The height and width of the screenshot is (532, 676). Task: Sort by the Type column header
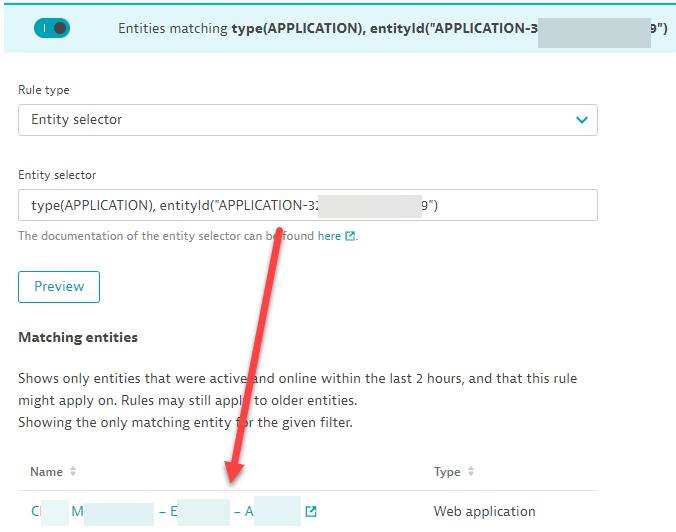pos(447,472)
